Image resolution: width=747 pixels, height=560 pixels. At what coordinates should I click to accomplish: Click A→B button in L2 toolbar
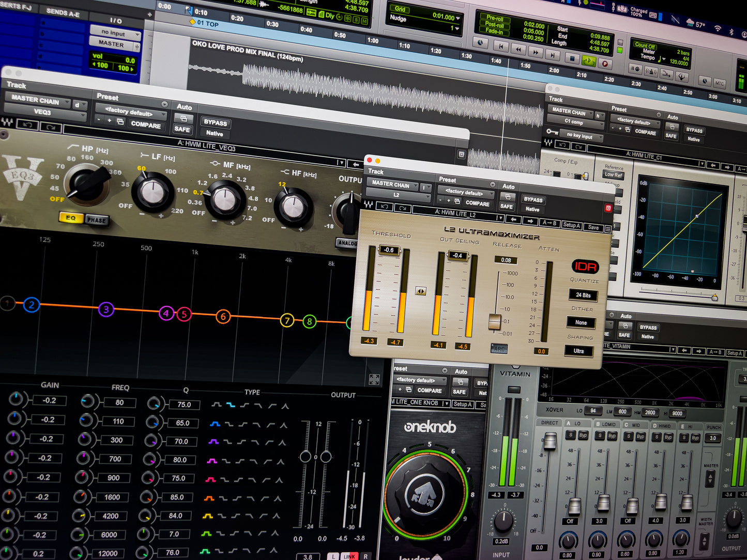pyautogui.click(x=549, y=223)
